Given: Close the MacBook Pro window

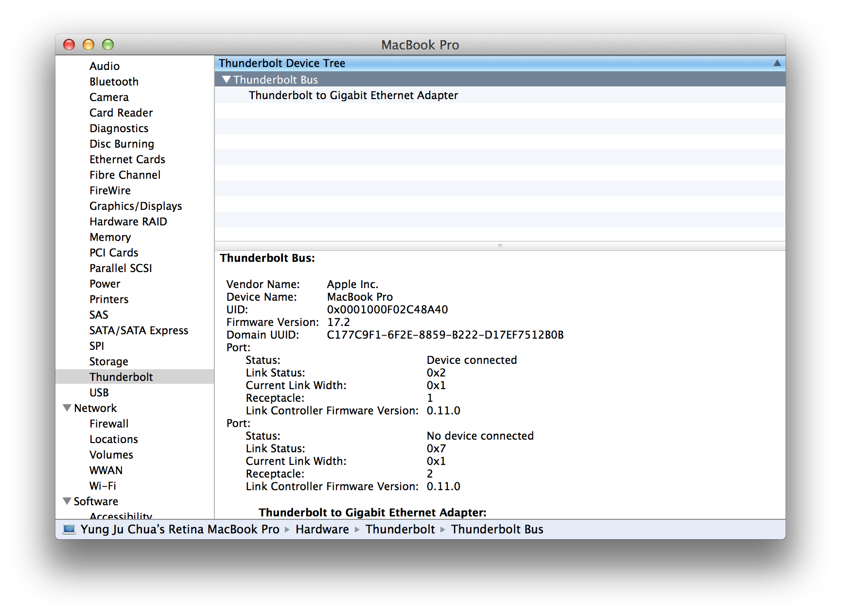Looking at the screenshot, I should coord(69,45).
